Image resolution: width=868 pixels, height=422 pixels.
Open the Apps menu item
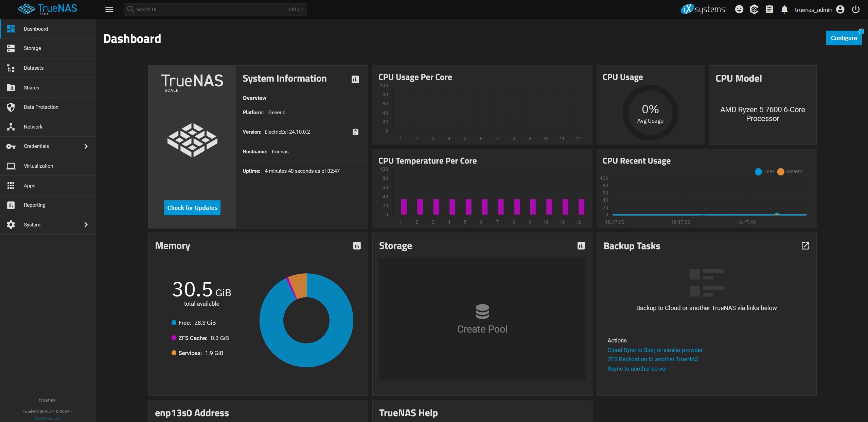[x=48, y=186]
